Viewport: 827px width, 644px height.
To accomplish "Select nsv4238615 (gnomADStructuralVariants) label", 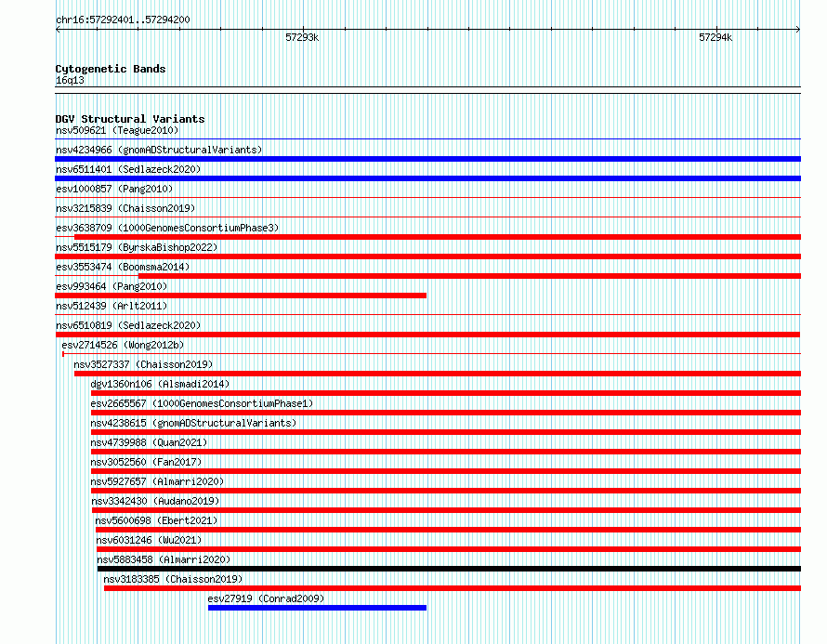I will click(x=193, y=423).
